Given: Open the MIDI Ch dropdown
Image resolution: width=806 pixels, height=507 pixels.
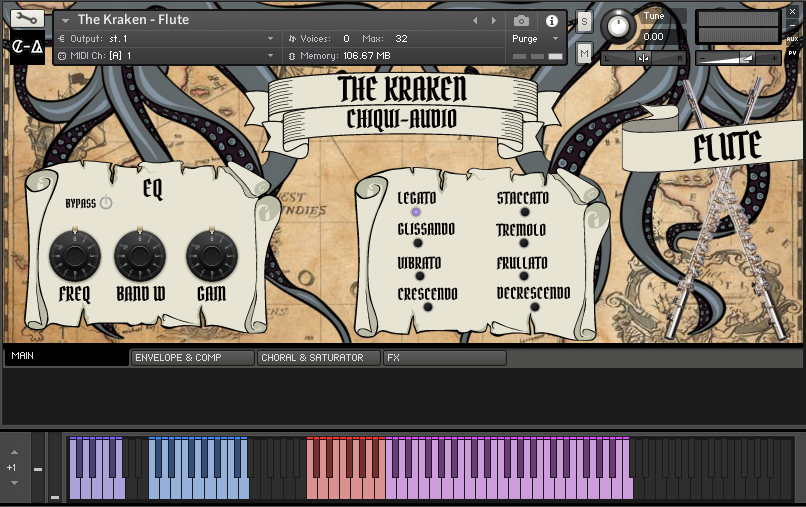Looking at the screenshot, I should pos(270,56).
